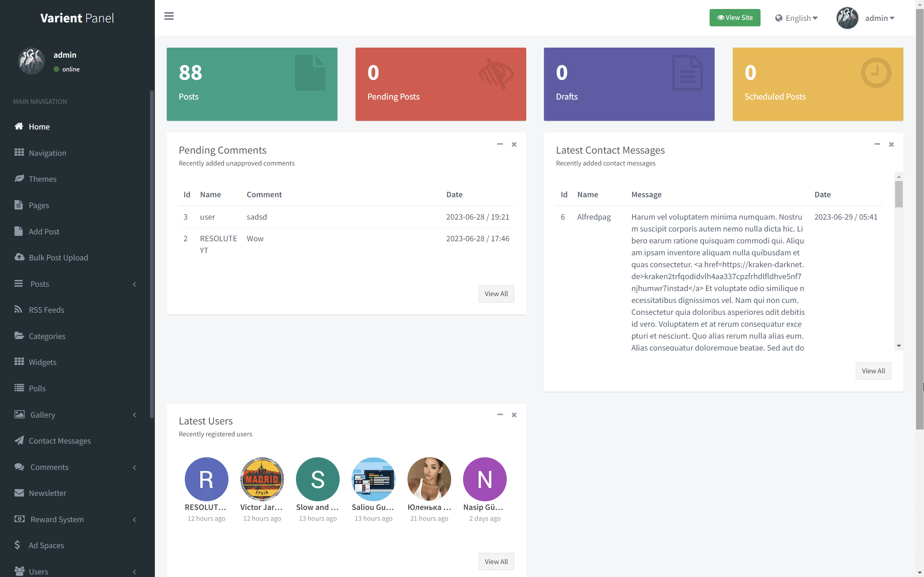Screen dimensions: 924x577
Task: Select Bulk Post Upload in the sidebar
Action: (x=58, y=257)
